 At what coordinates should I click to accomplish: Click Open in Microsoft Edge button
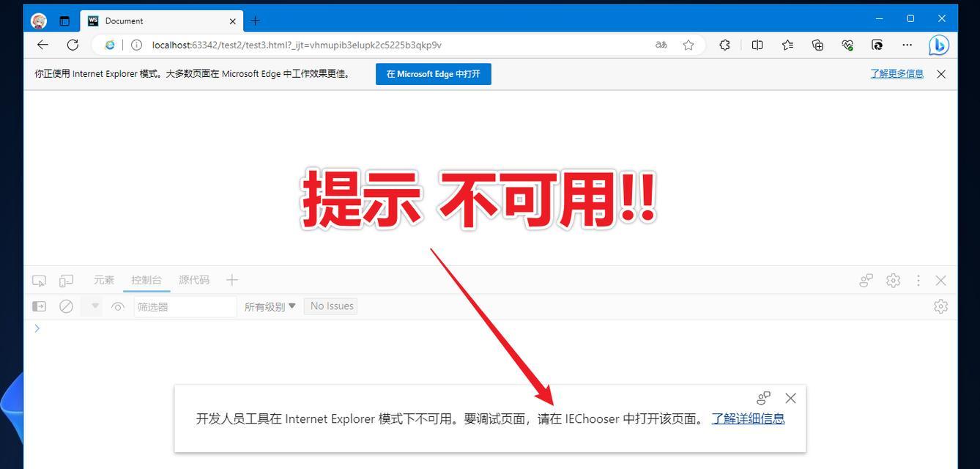pos(434,74)
